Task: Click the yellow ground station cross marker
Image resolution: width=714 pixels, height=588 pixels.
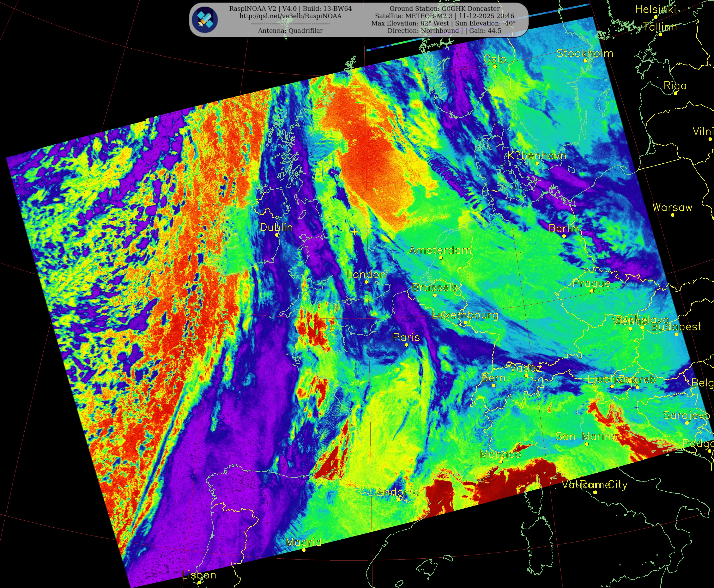Action: 355,232
